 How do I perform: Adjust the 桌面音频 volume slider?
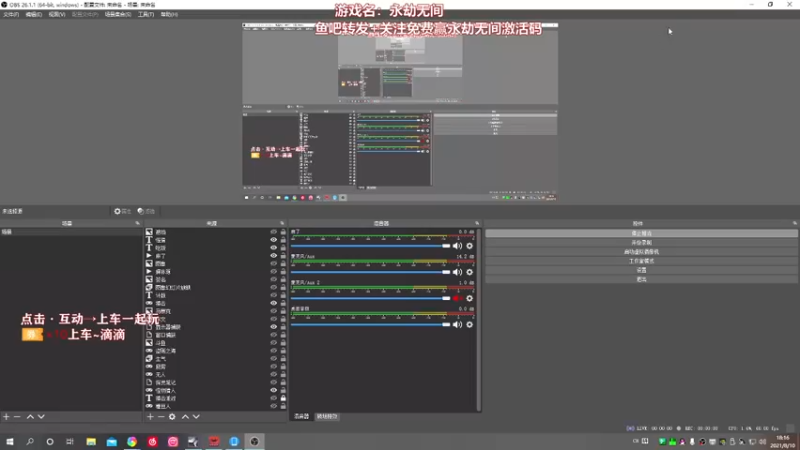370,324
